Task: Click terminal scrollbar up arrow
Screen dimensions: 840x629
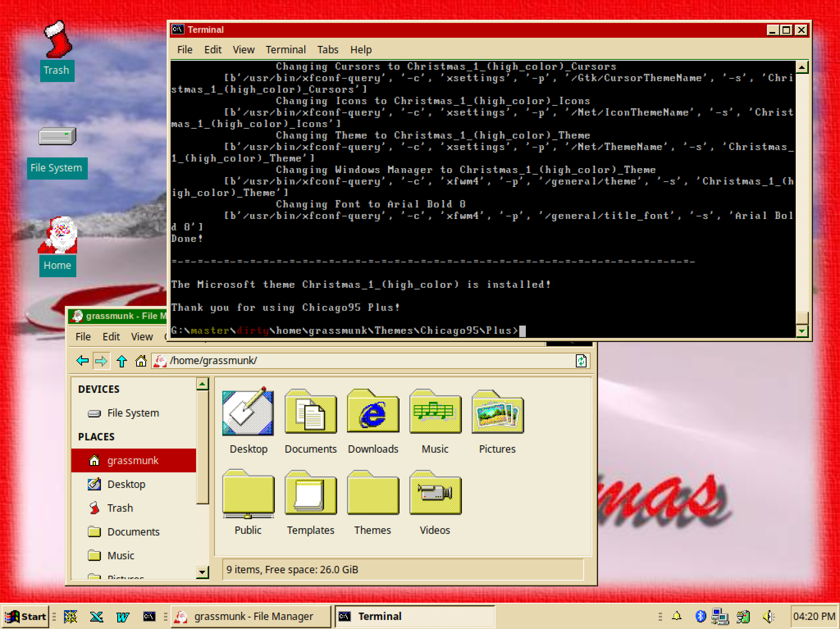Action: point(802,67)
